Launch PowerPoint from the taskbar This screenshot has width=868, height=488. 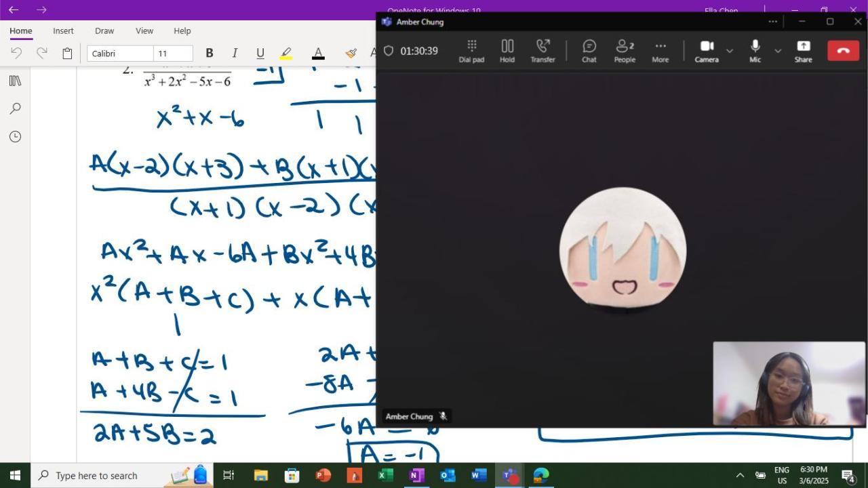323,475
